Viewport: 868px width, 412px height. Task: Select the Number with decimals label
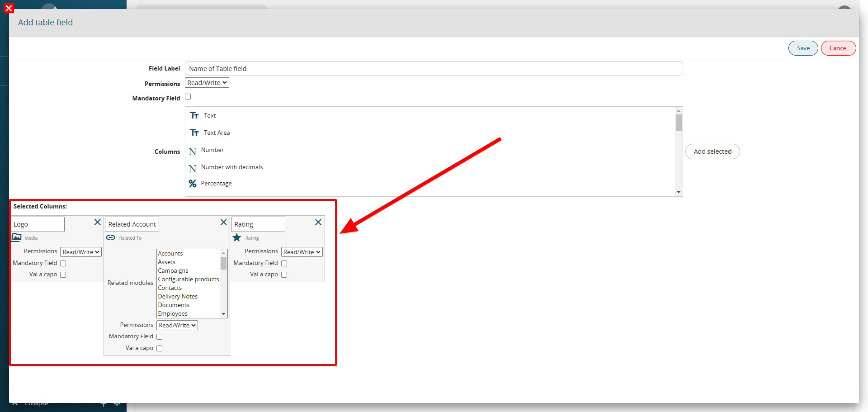[232, 167]
